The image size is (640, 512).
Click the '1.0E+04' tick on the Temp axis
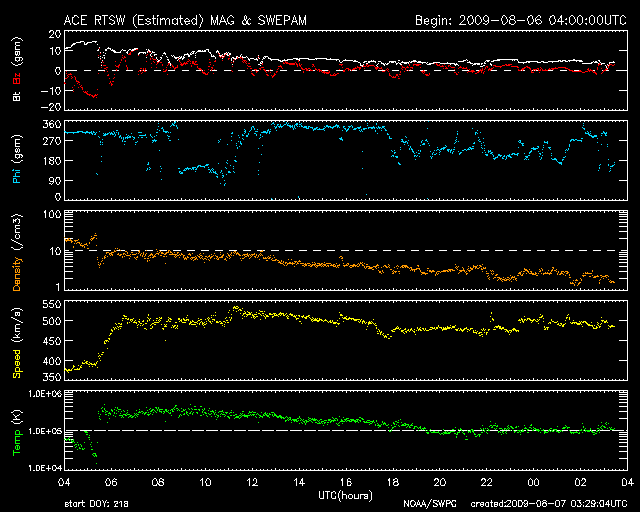45,468
